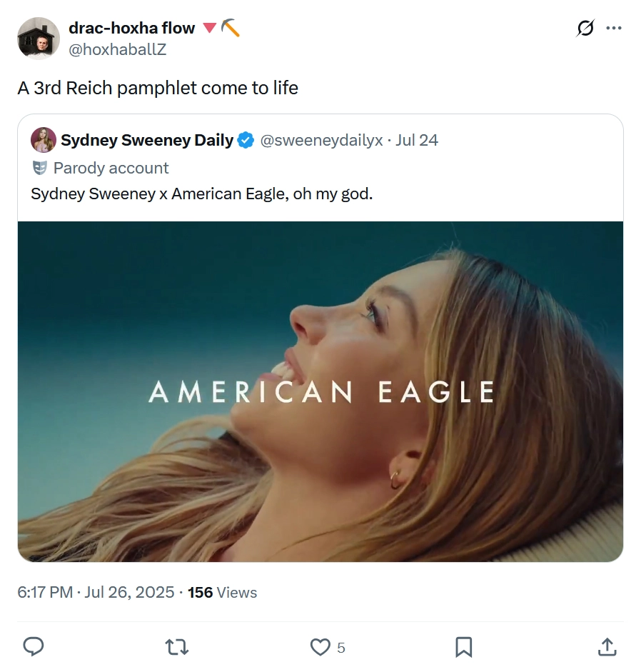
Task: Click the drac-hoxha flow display name
Action: point(131,28)
